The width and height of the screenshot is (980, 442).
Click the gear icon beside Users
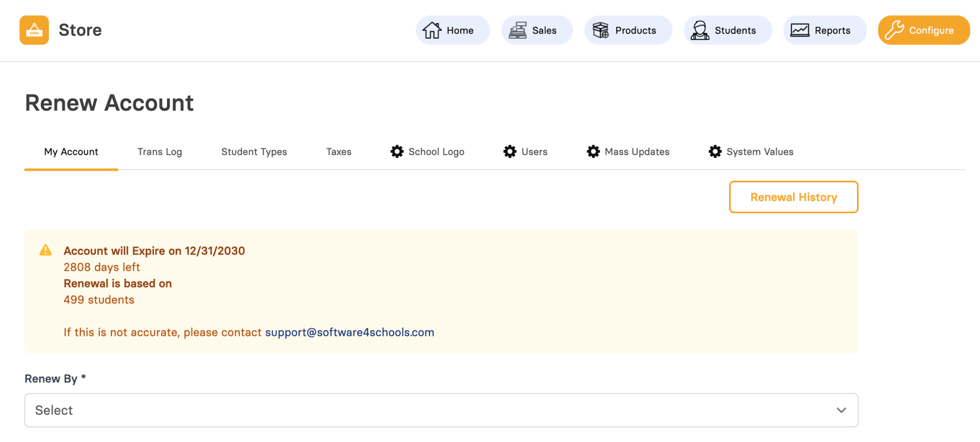[510, 152]
